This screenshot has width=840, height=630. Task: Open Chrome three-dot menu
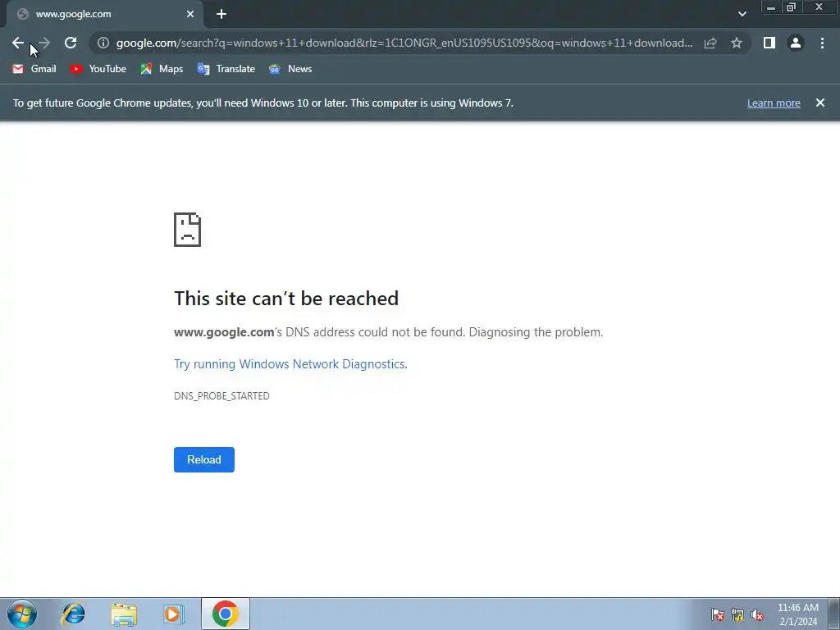822,43
